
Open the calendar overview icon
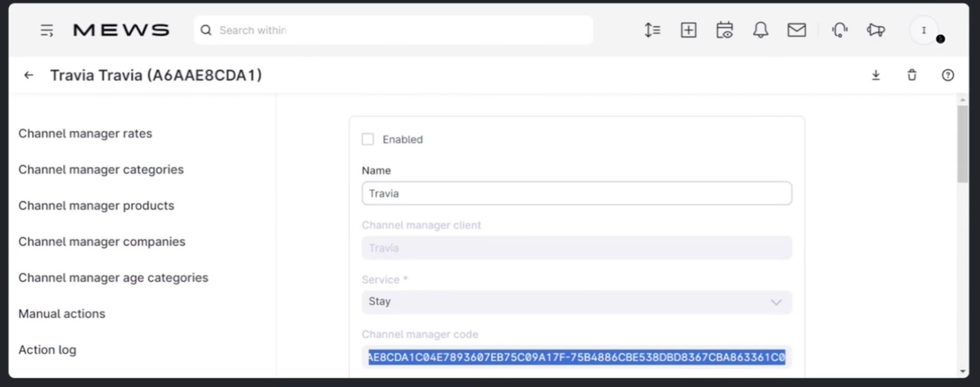tap(725, 30)
